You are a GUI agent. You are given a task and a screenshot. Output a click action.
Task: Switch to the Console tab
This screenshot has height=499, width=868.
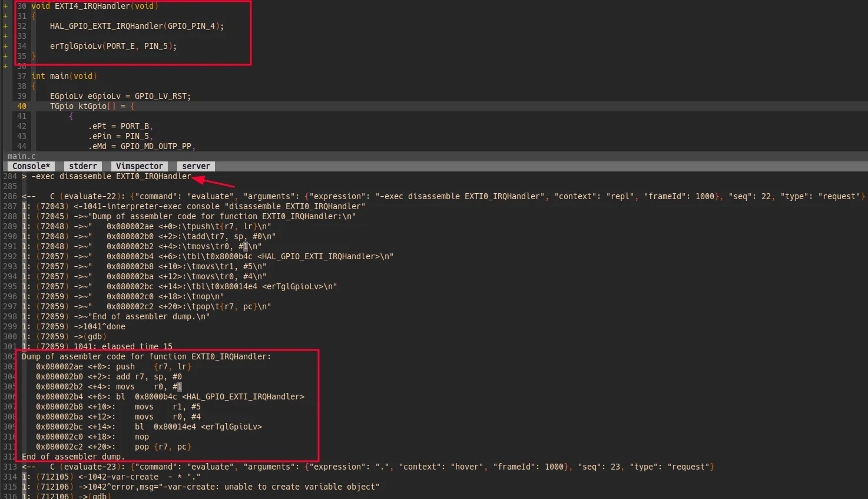(31, 166)
